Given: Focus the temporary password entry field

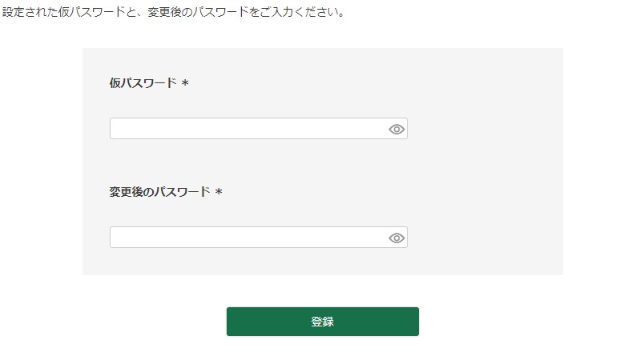Looking at the screenshot, I should click(x=248, y=129).
